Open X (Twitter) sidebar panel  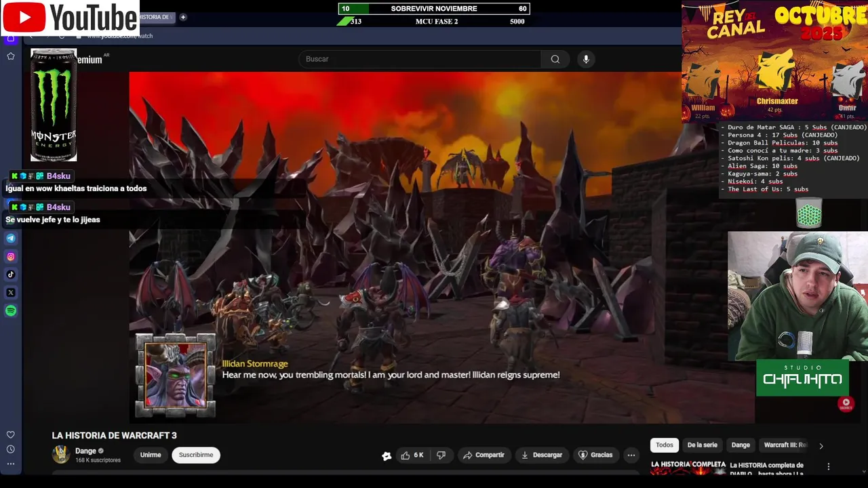coord(11,293)
